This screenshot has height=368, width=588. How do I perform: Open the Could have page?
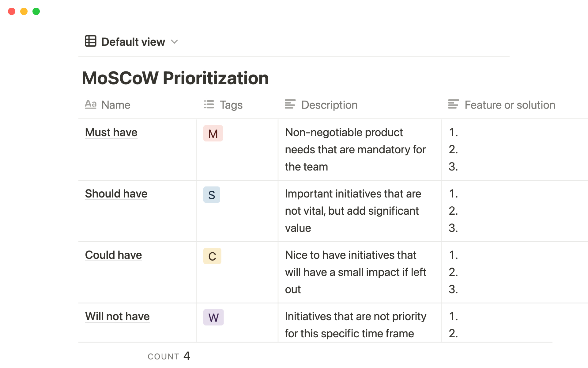(x=113, y=255)
